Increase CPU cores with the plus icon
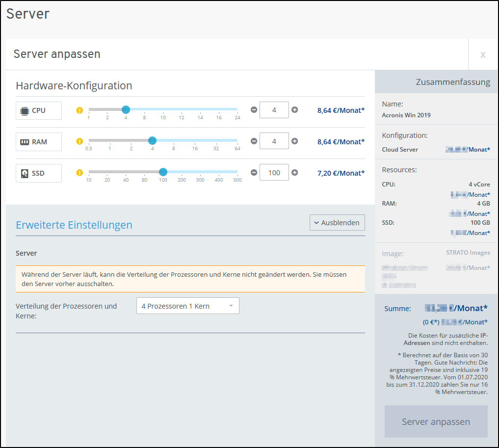The image size is (499, 448). point(295,110)
